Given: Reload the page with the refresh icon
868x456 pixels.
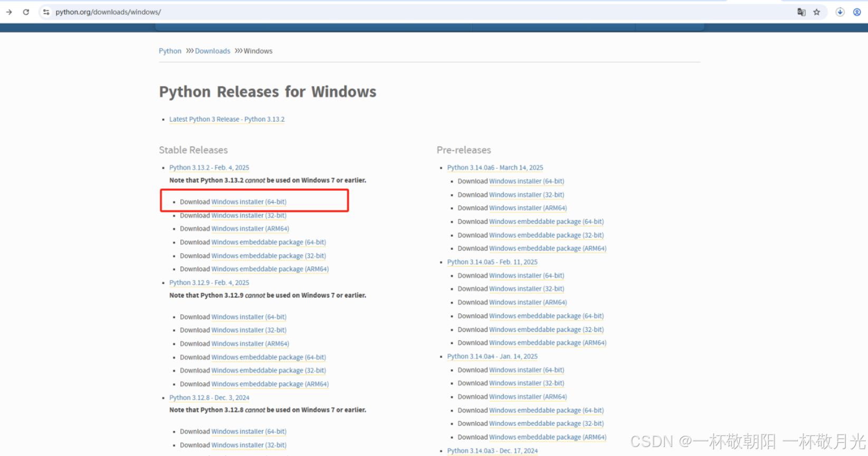Looking at the screenshot, I should (26, 12).
